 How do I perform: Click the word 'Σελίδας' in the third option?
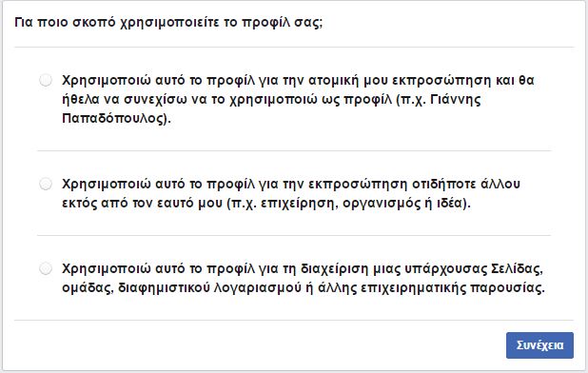517,268
